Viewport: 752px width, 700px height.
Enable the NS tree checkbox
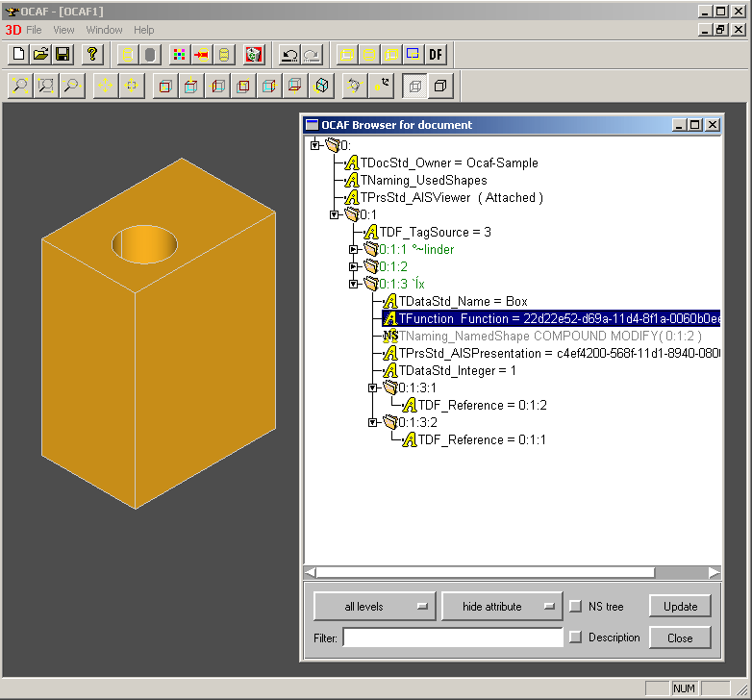click(x=575, y=607)
